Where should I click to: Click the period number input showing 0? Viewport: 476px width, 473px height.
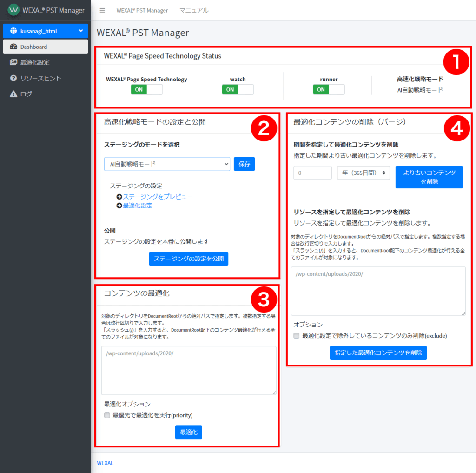point(312,173)
